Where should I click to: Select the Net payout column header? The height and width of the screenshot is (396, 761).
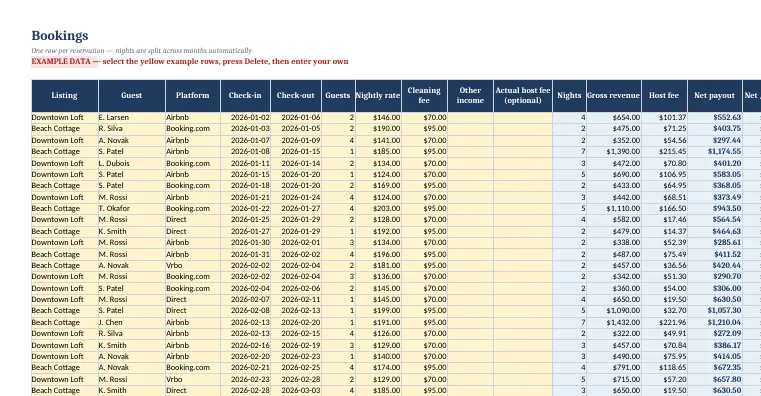[x=714, y=96]
